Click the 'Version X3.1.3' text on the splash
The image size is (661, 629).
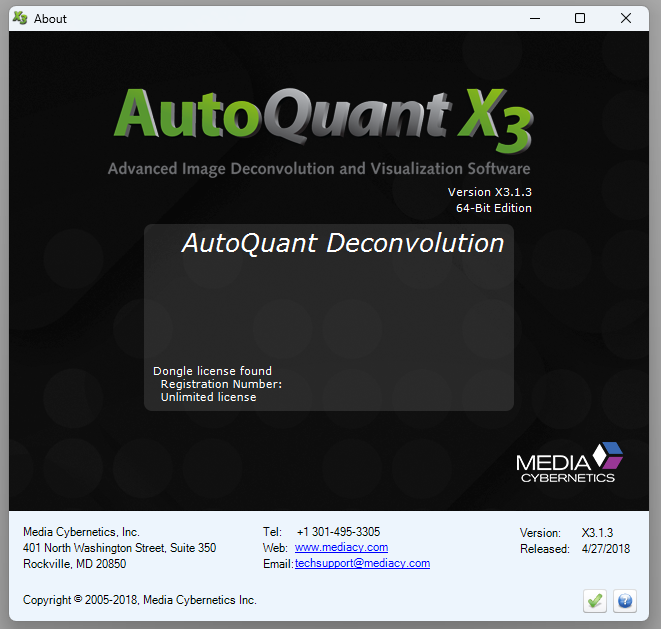[489, 192]
